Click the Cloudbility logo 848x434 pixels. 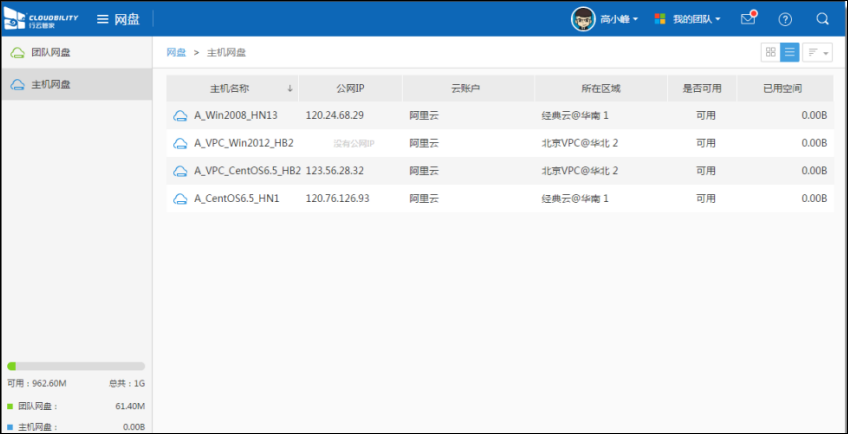41,19
